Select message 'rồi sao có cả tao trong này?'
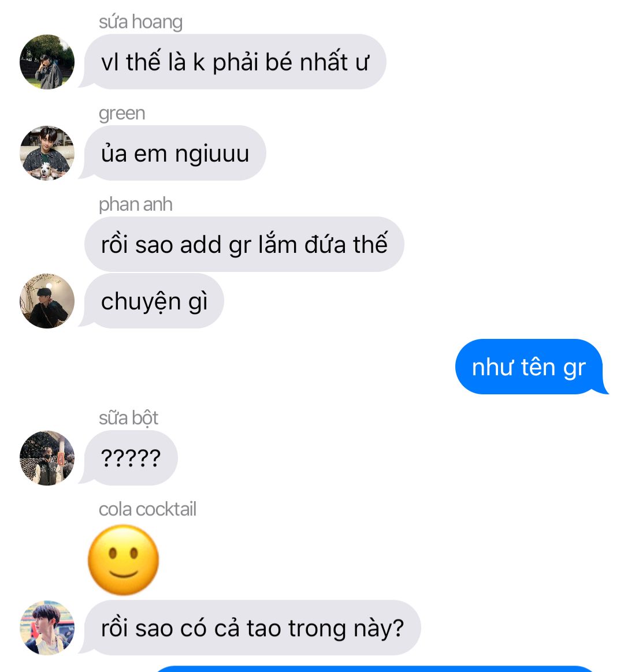 [252, 628]
